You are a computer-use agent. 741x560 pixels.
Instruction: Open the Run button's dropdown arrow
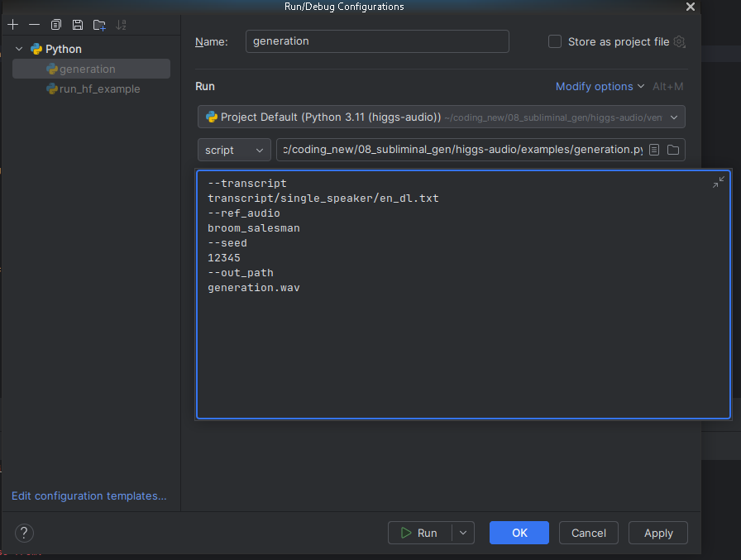(x=463, y=533)
